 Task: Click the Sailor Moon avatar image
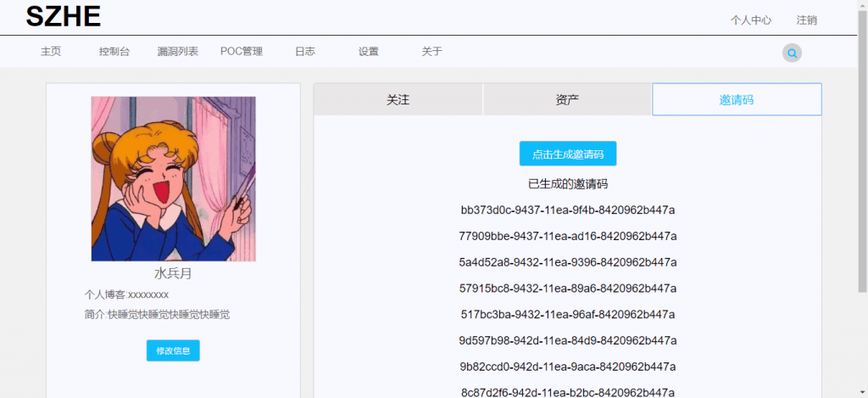tap(174, 178)
